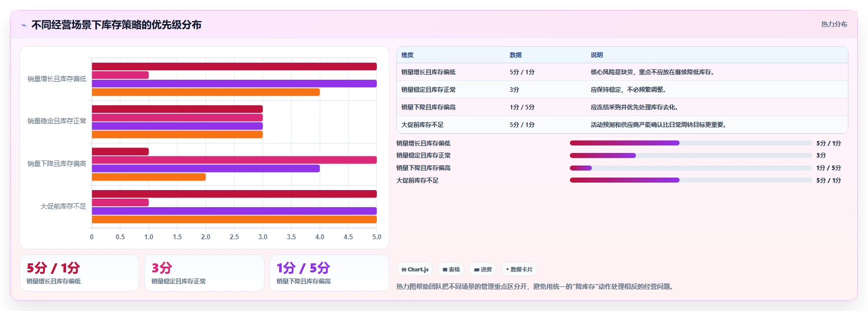Viewport: 868px width, 311px height.
Task: Click progress value 3分 beside 销量稳定且库存正常 bar
Action: point(821,155)
